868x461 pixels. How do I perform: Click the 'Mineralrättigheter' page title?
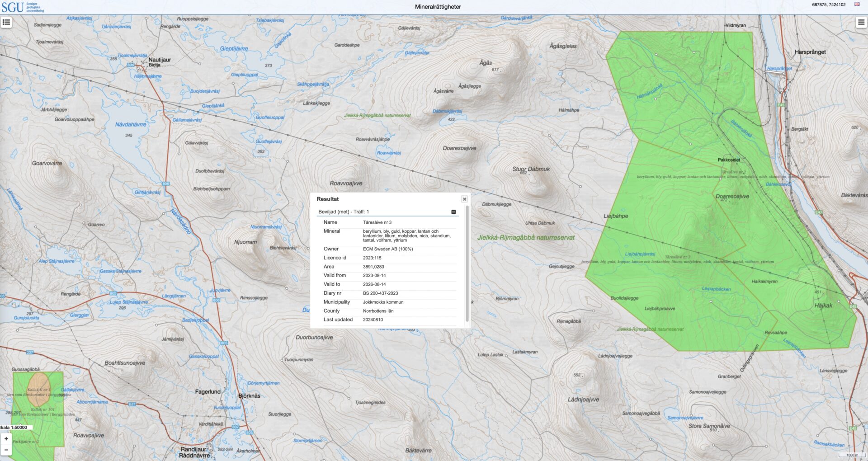point(438,7)
